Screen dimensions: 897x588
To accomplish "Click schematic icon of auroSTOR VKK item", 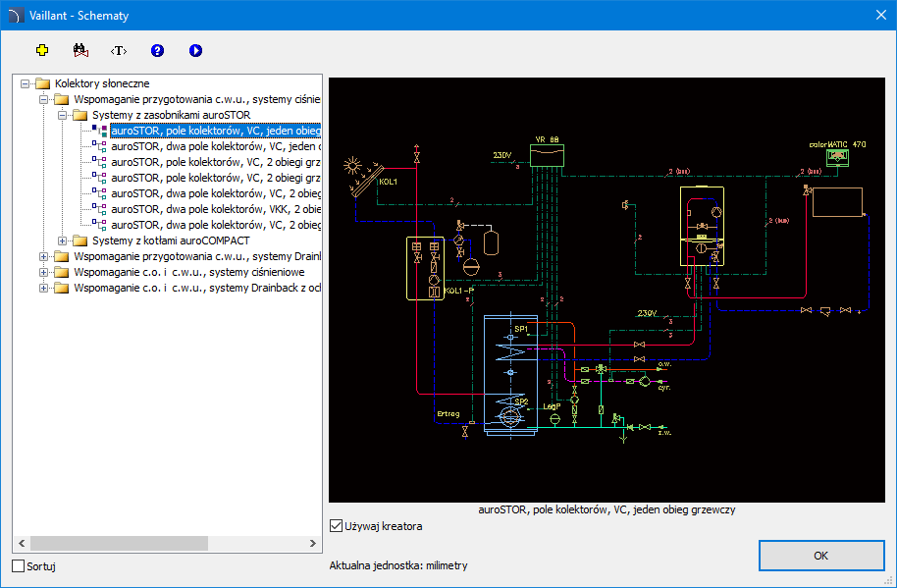I will [x=99, y=209].
